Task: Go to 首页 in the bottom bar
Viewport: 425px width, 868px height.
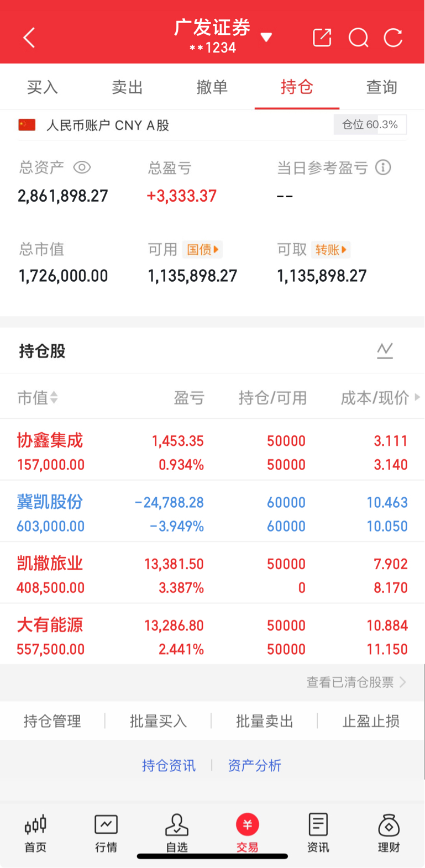Action: (35, 833)
